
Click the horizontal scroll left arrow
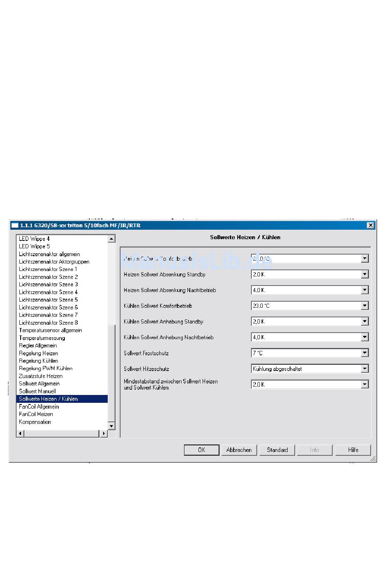[20, 433]
